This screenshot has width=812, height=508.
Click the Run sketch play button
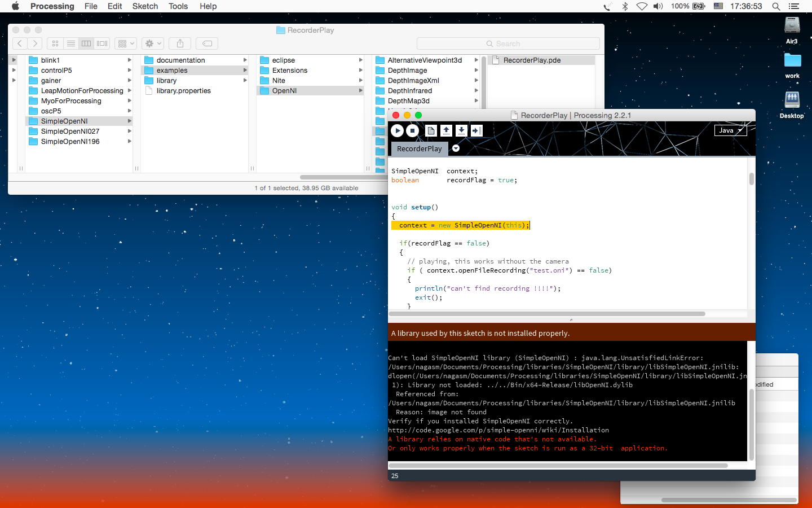pos(397,130)
